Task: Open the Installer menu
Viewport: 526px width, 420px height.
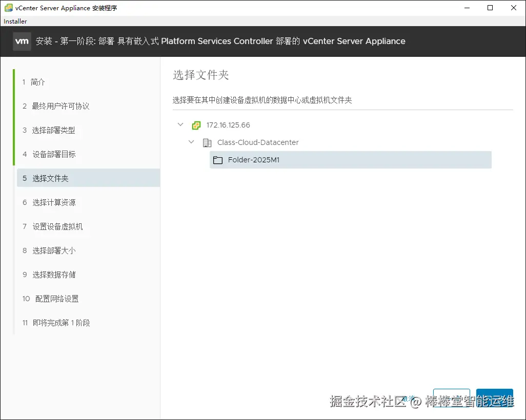Action: 15,21
